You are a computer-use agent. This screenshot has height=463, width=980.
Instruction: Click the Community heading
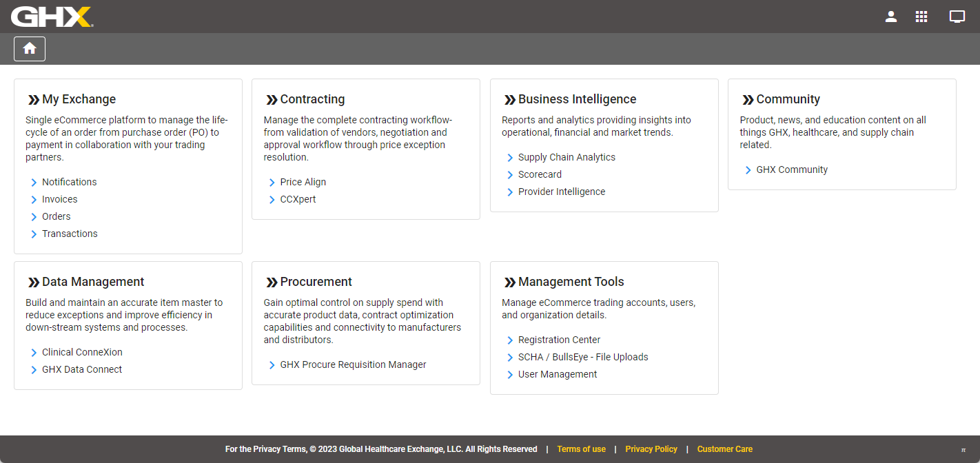pyautogui.click(x=788, y=99)
